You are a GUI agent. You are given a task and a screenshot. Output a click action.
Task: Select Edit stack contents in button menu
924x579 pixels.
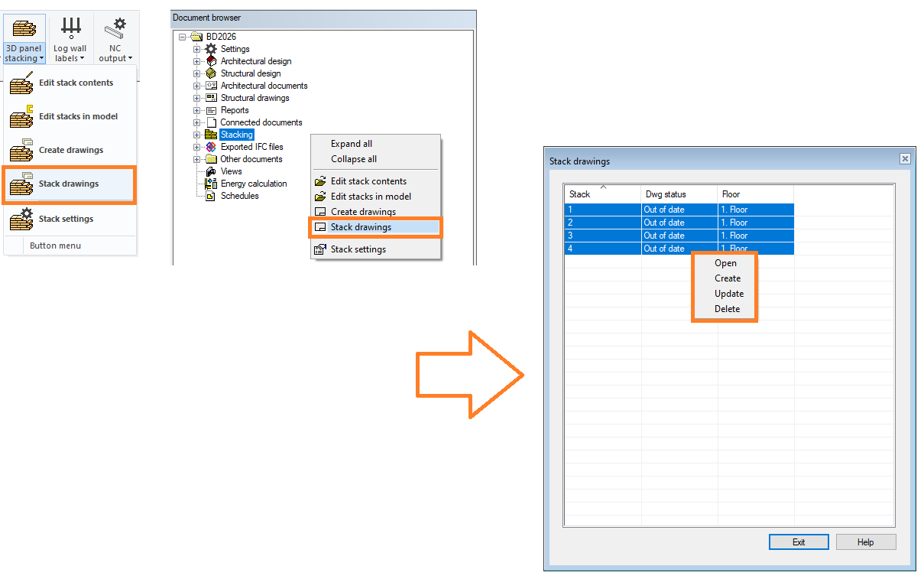[75, 83]
